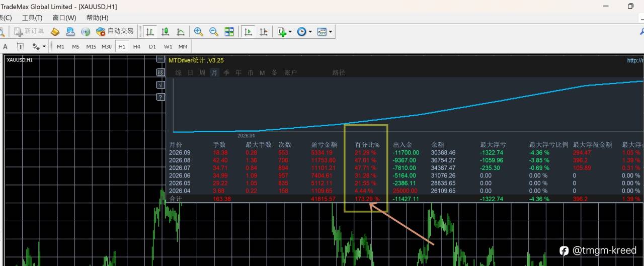Click the question mark help box
Screen dimensions: 644x266
[x=160, y=97]
